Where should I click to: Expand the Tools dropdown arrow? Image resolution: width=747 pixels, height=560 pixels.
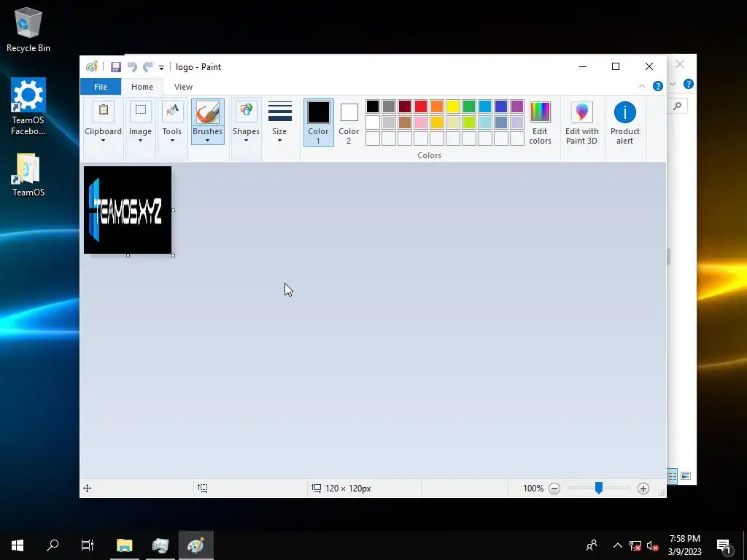pyautogui.click(x=172, y=141)
